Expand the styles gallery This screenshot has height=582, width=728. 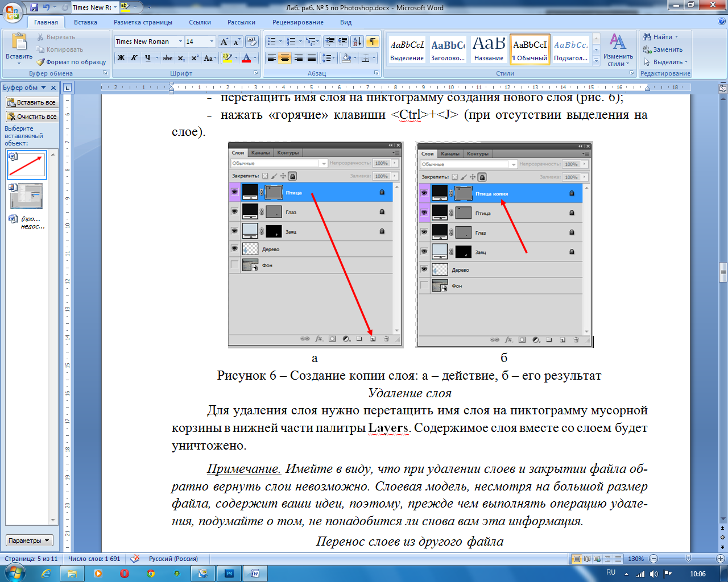(596, 60)
